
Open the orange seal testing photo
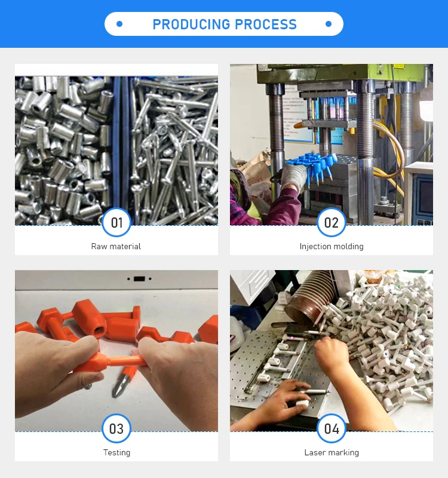tap(116, 351)
